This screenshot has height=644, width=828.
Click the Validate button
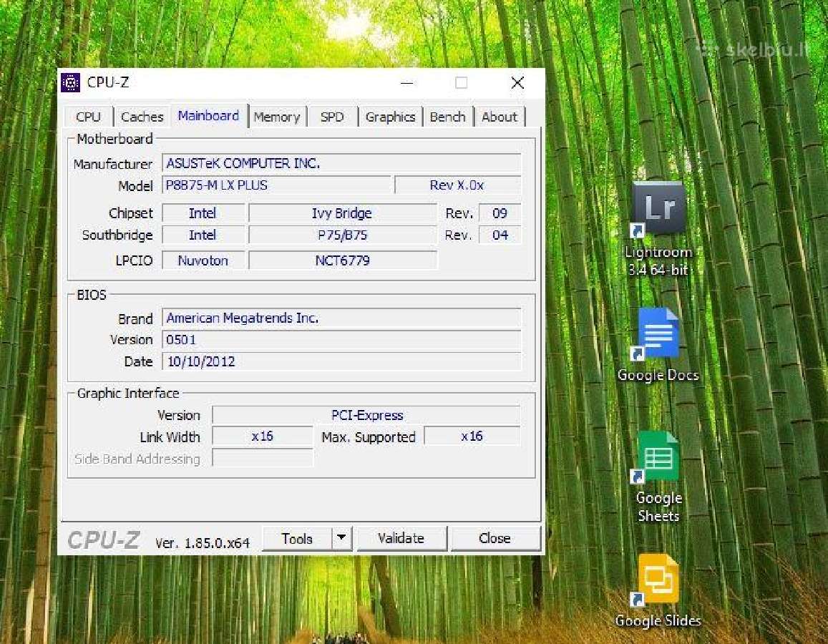401,538
